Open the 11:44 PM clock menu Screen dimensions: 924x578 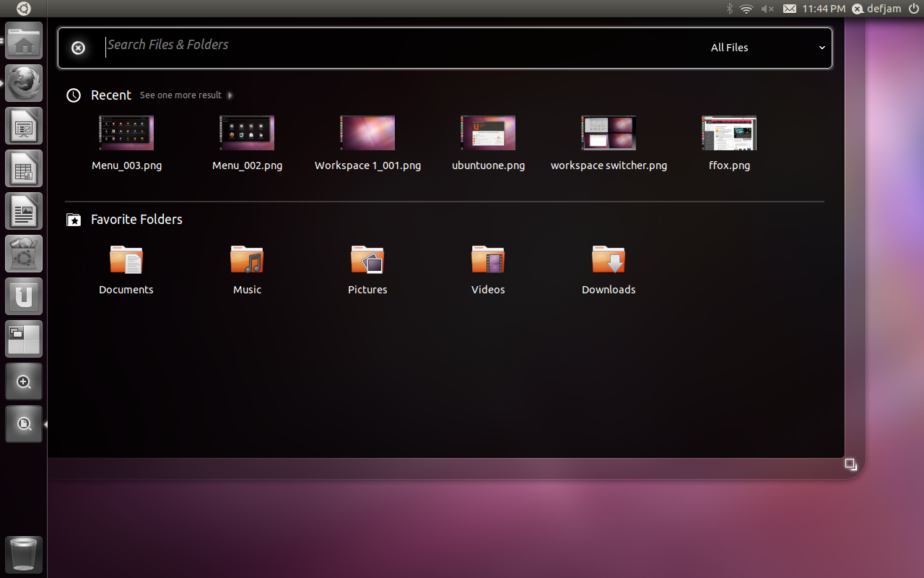824,9
